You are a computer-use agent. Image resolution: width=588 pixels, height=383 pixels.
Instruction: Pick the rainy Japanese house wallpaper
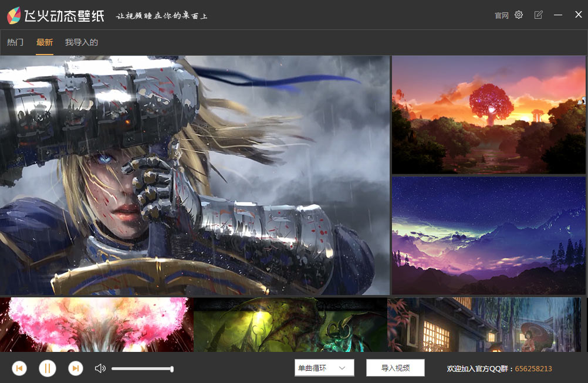[484, 324]
